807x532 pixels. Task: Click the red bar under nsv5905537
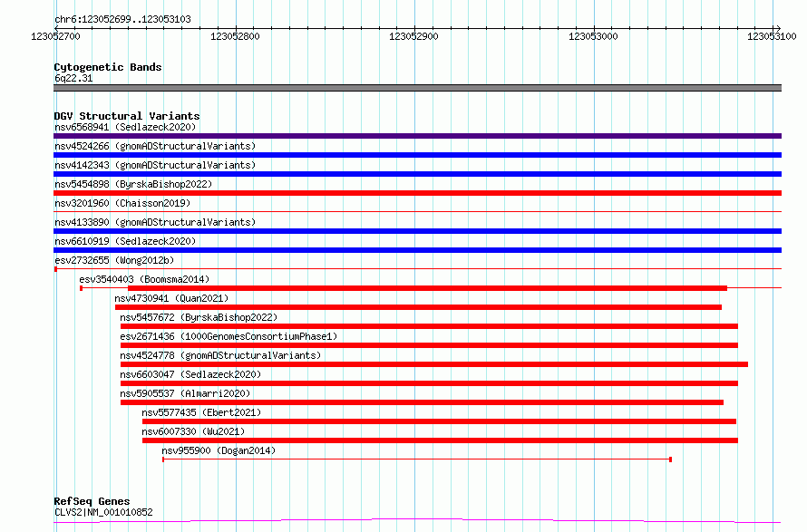[422, 402]
